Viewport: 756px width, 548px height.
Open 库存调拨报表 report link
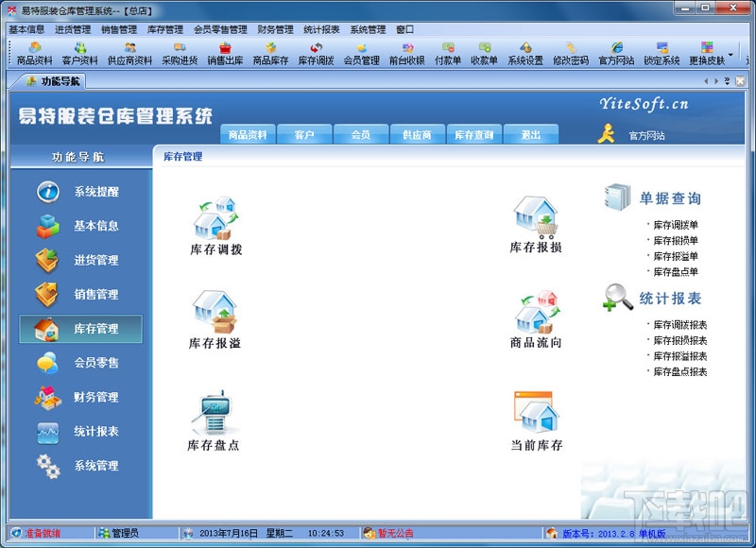click(x=680, y=325)
